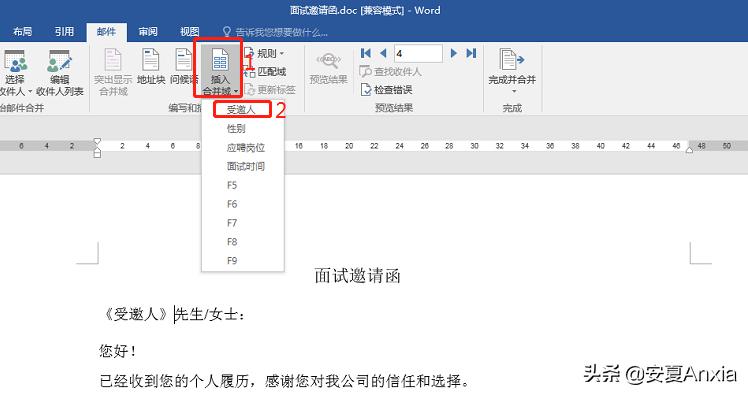
Task: Switch to the Review (审阅) tab
Action: point(148,32)
